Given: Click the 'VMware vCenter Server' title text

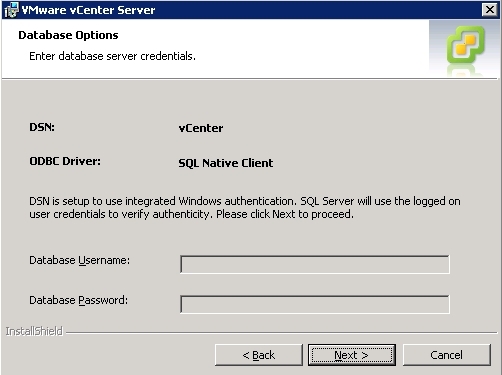Looking at the screenshot, I should click(88, 10).
